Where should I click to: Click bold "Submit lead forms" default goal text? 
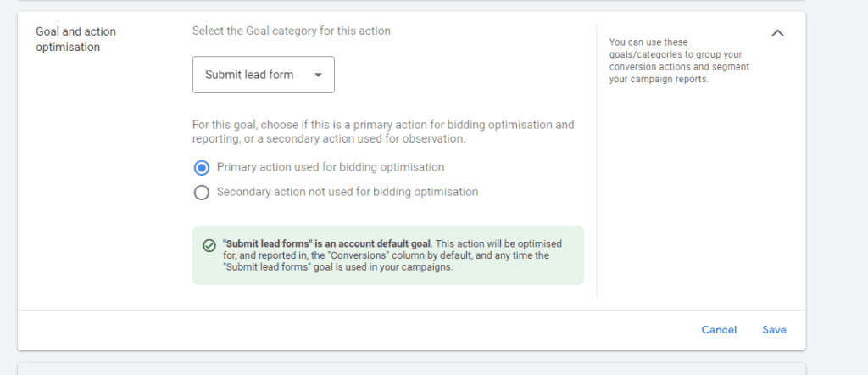[326, 243]
